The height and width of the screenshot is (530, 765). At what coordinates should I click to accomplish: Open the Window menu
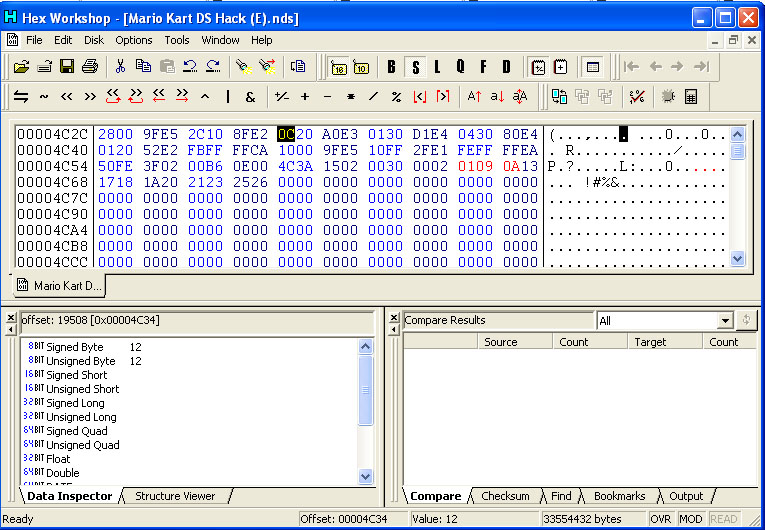tap(220, 40)
